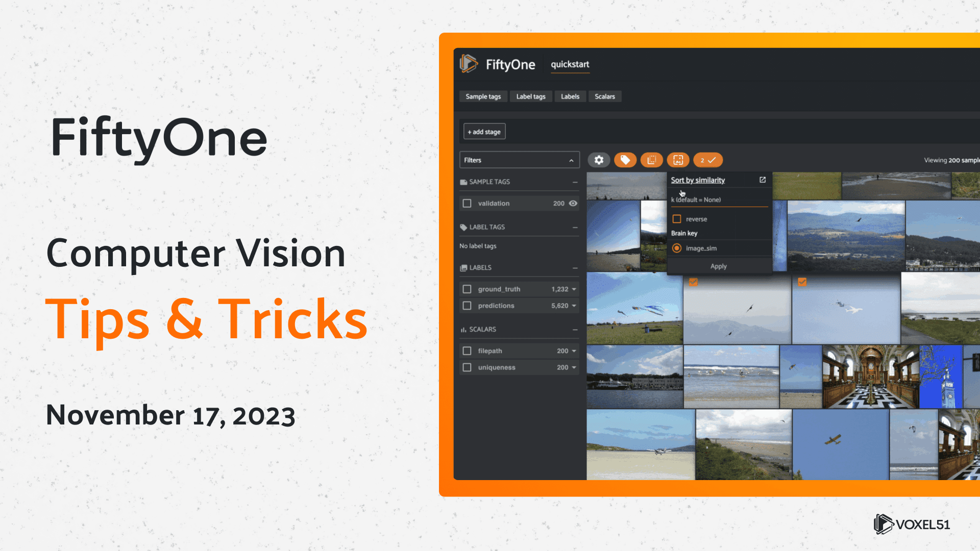Click the two-selected checkmark pill

click(x=708, y=160)
